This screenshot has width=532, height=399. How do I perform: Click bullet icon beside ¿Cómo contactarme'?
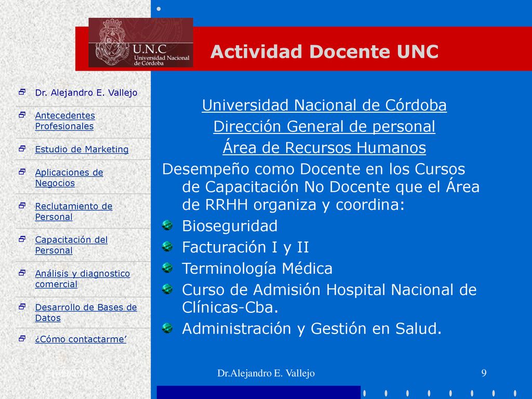[22, 339]
